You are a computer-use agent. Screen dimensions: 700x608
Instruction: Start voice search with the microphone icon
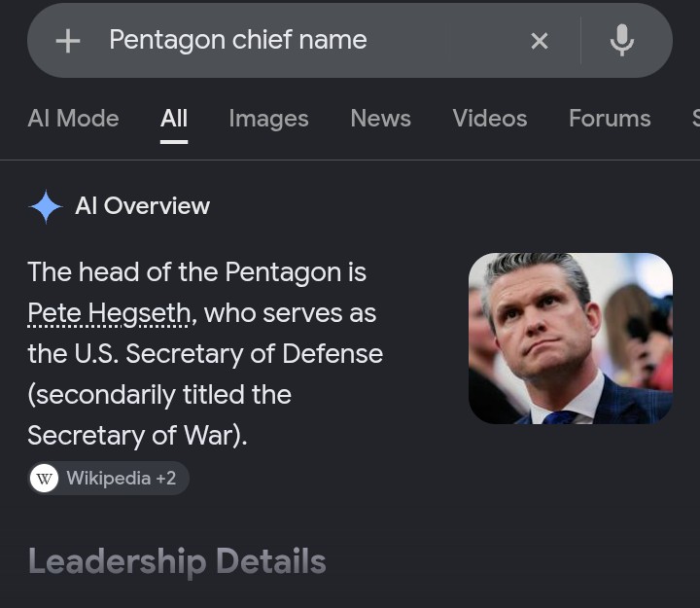(622, 40)
